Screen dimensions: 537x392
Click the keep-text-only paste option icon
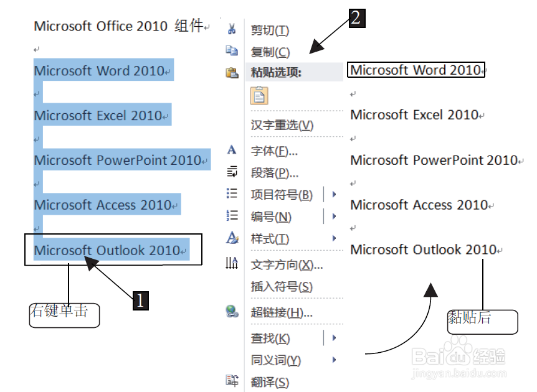pyautogui.click(x=258, y=95)
